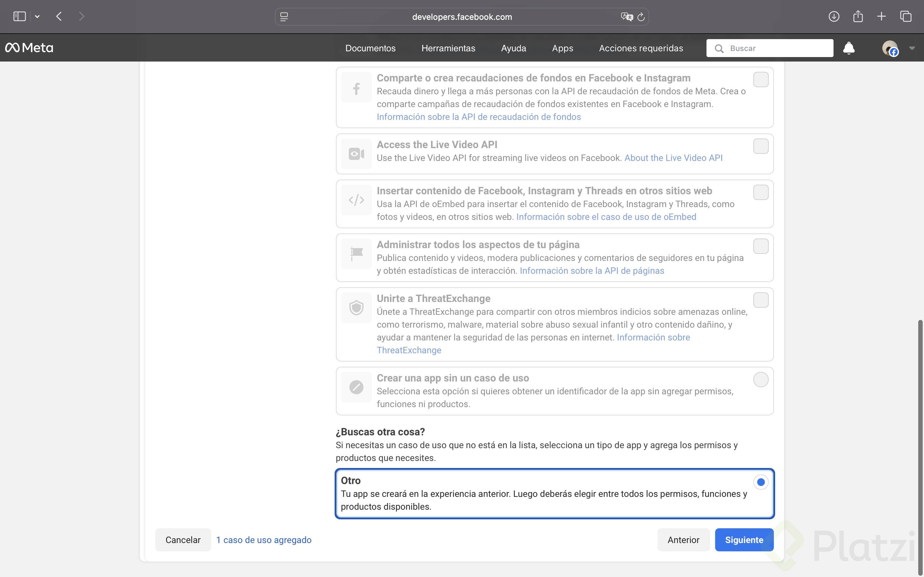Click Safari's downloads icon
Screen dimensions: 924x577
tap(834, 16)
